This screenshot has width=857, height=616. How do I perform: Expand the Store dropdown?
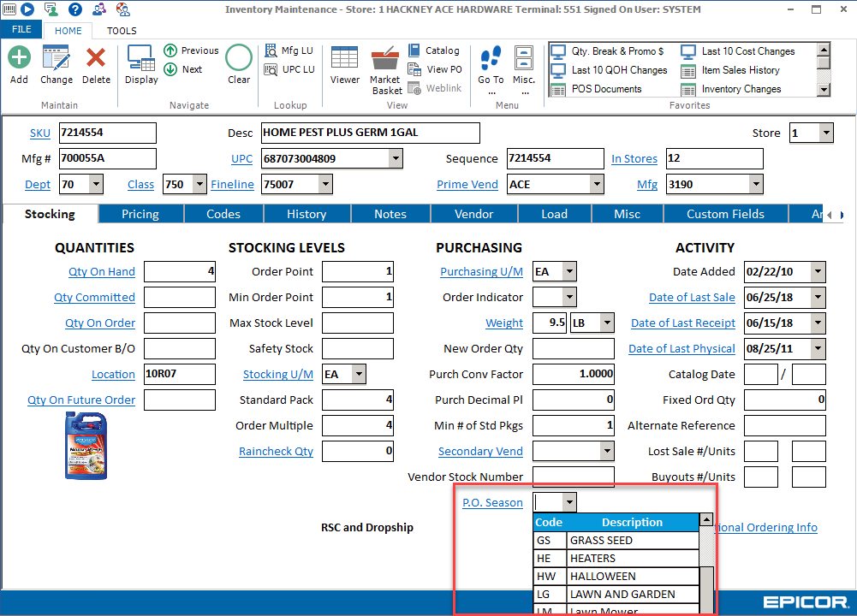tap(826, 133)
